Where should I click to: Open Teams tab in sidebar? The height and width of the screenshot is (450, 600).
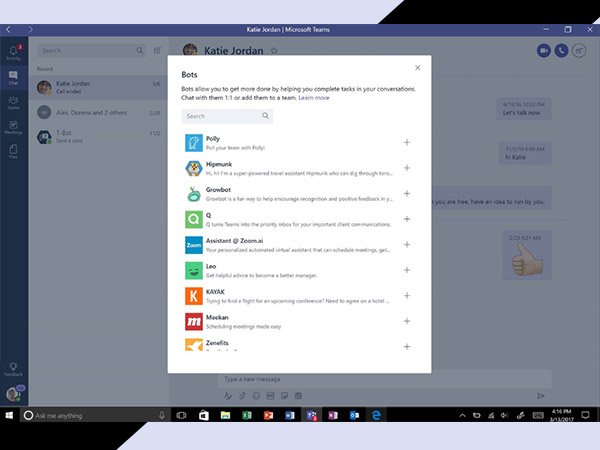tap(13, 103)
